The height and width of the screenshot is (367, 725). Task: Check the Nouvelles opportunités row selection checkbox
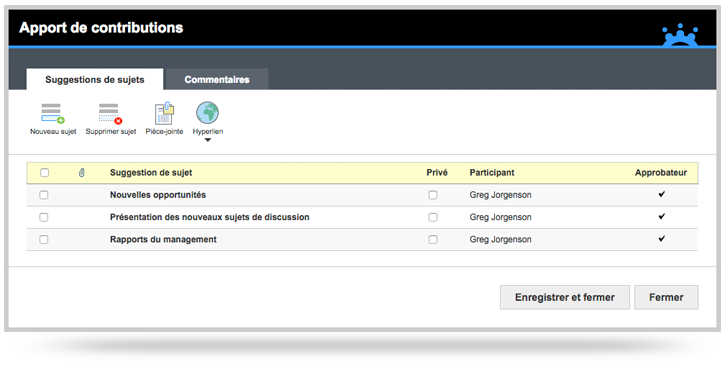pyautogui.click(x=44, y=195)
